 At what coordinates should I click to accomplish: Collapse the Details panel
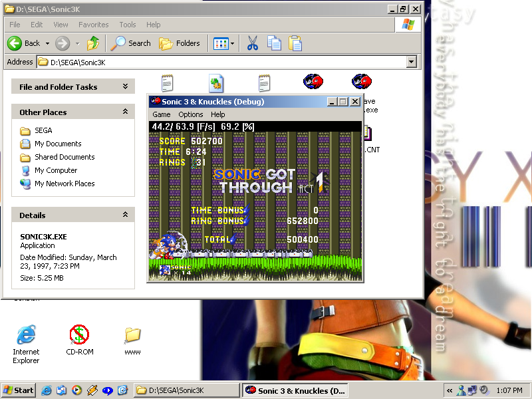[125, 215]
